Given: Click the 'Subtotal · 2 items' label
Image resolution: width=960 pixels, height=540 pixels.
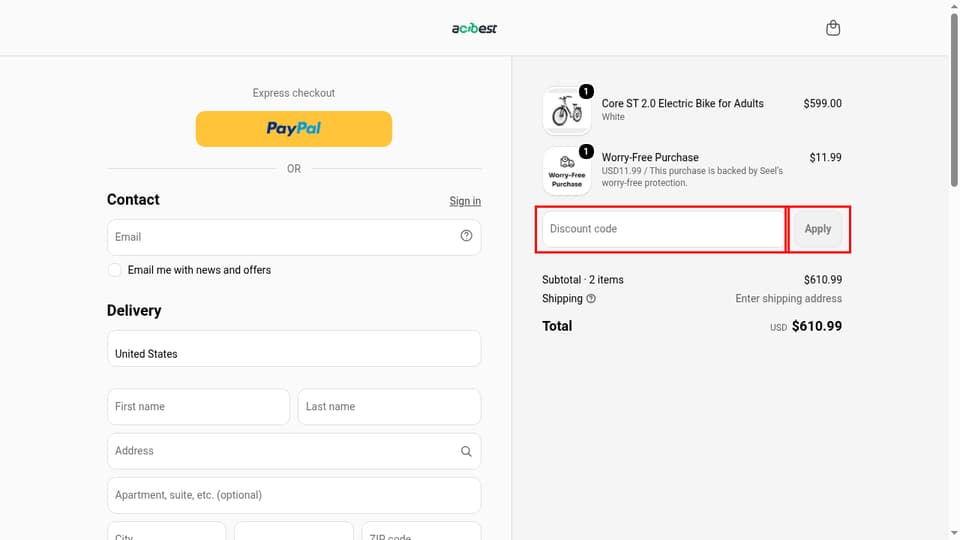Looking at the screenshot, I should [x=583, y=280].
